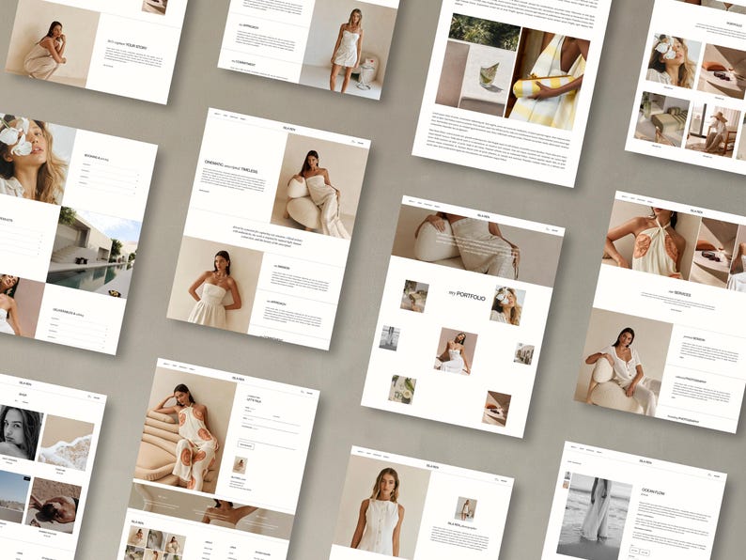This screenshot has height=560, width=746.
Task: Open the street building portfolio thumbnail
Action: tap(524, 353)
